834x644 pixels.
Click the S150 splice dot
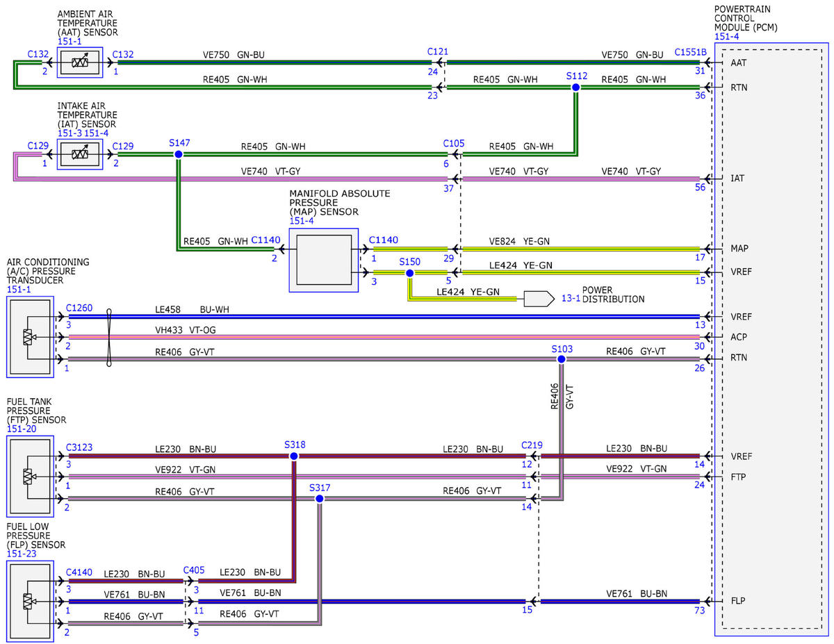(x=410, y=273)
